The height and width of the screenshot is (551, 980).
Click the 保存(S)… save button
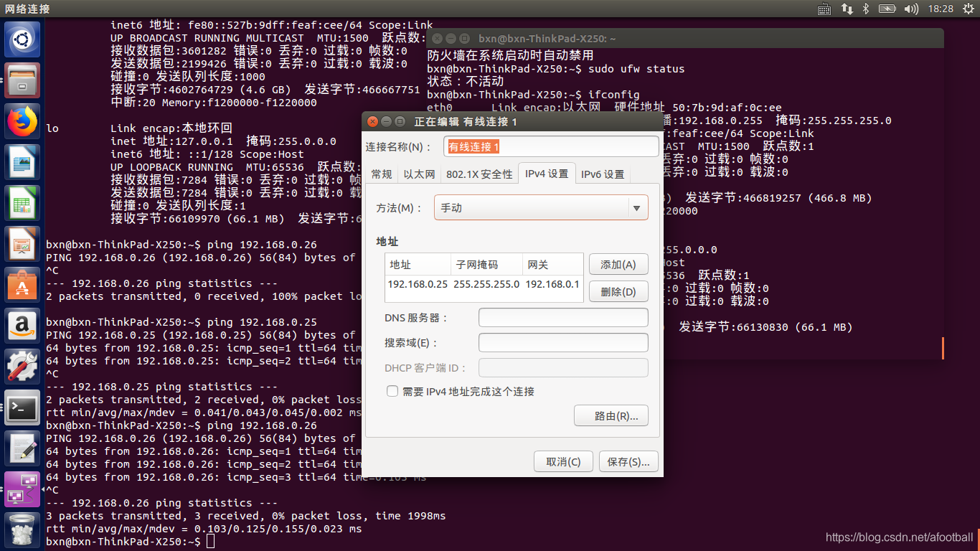coord(628,461)
